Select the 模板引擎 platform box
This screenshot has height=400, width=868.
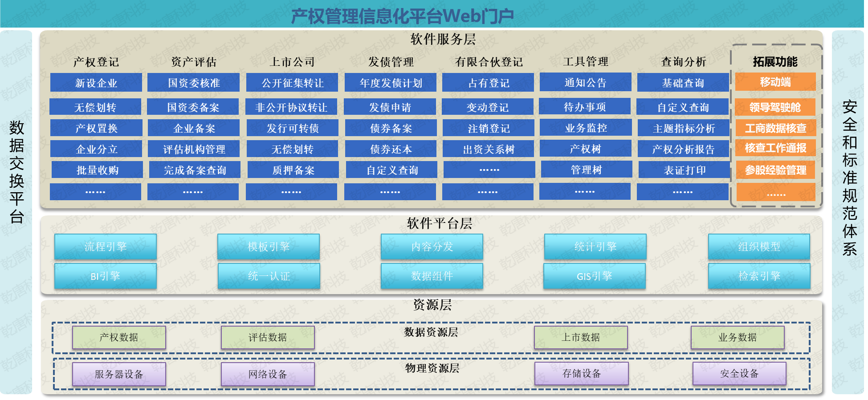[269, 246]
